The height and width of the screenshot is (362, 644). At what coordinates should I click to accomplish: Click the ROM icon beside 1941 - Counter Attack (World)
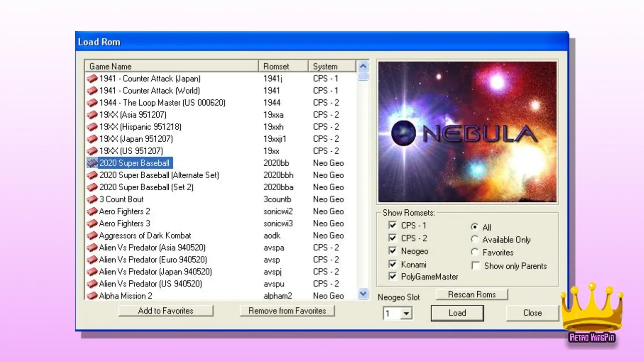point(92,91)
